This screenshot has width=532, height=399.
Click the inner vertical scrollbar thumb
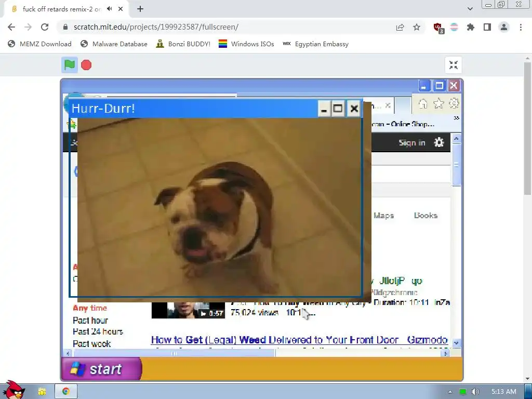coord(456,165)
